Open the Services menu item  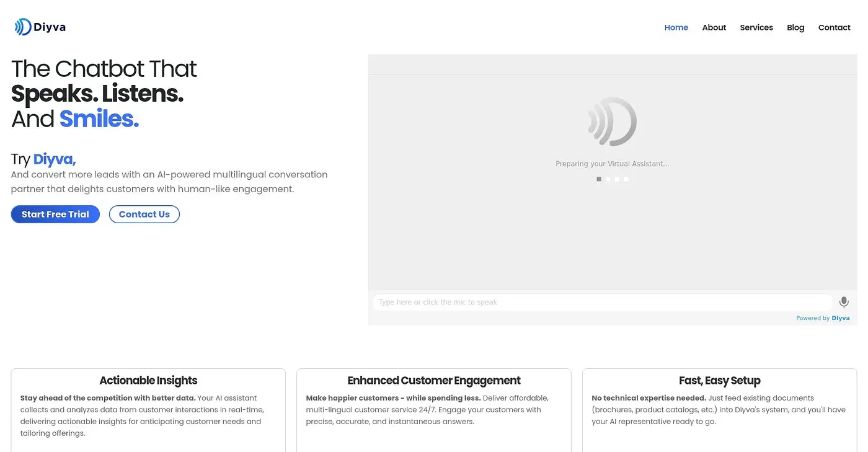point(756,27)
